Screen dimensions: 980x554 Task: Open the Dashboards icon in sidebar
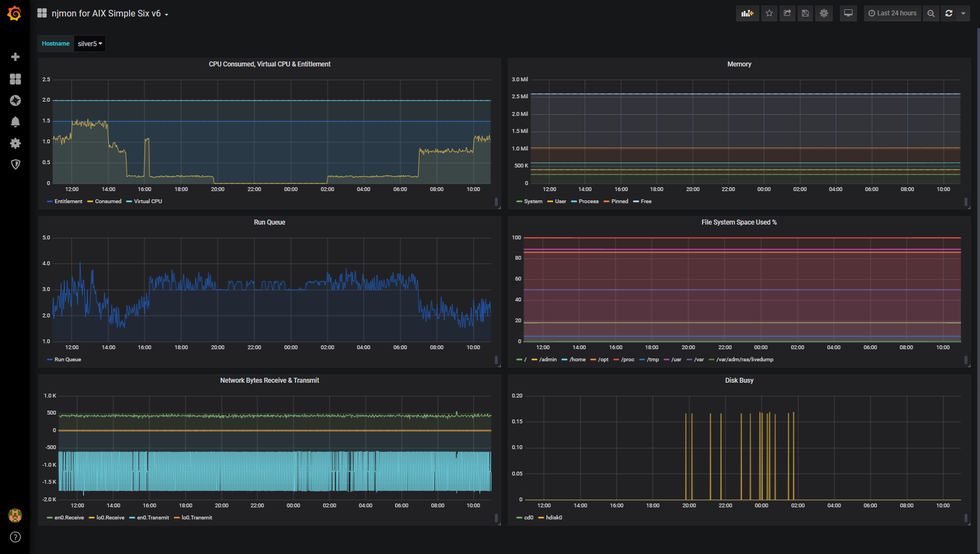[15, 79]
